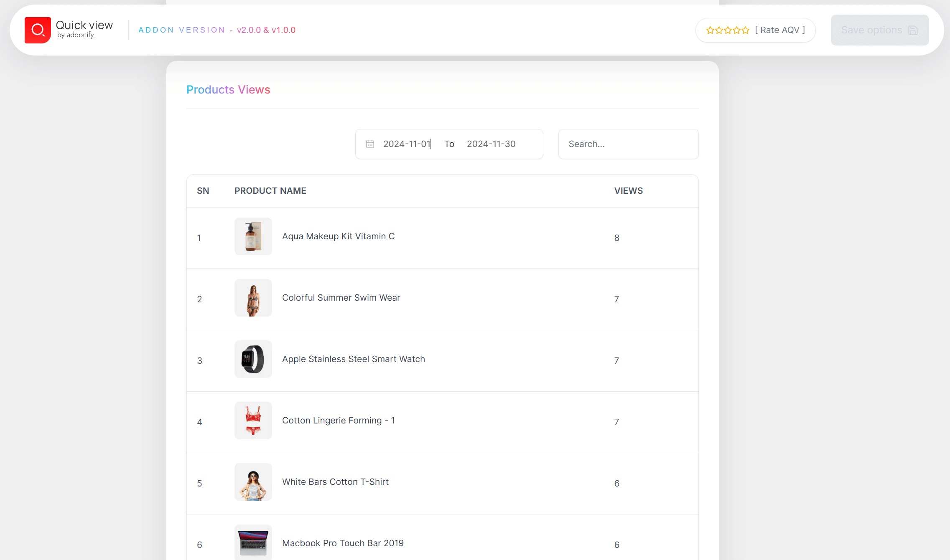The width and height of the screenshot is (950, 560).
Task: Click the SN column header
Action: point(203,191)
